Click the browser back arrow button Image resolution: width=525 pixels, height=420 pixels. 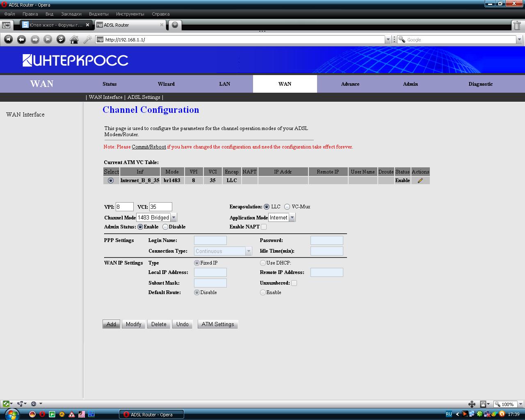[22, 39]
